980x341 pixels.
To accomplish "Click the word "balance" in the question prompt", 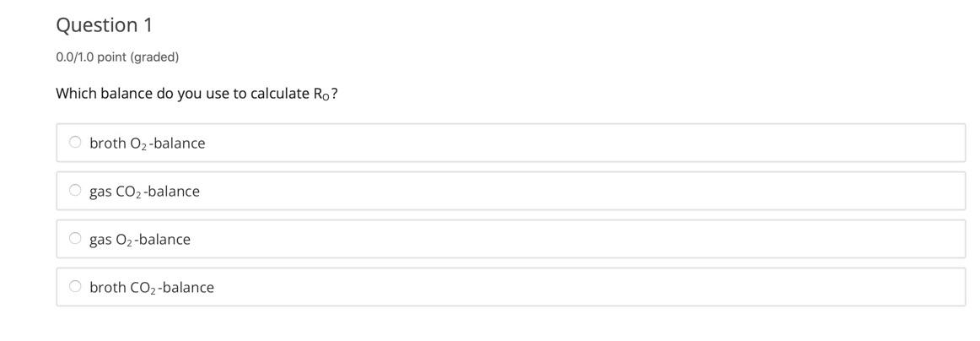I will [x=126, y=94].
